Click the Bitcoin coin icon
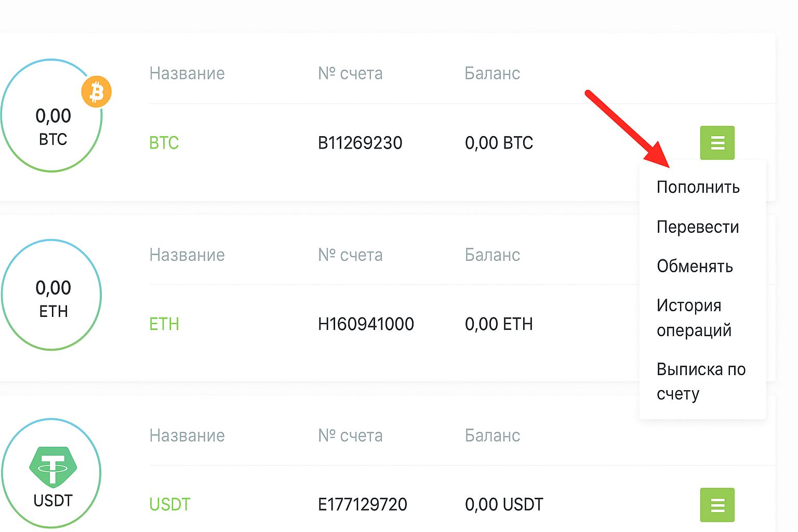 pyautogui.click(x=96, y=91)
